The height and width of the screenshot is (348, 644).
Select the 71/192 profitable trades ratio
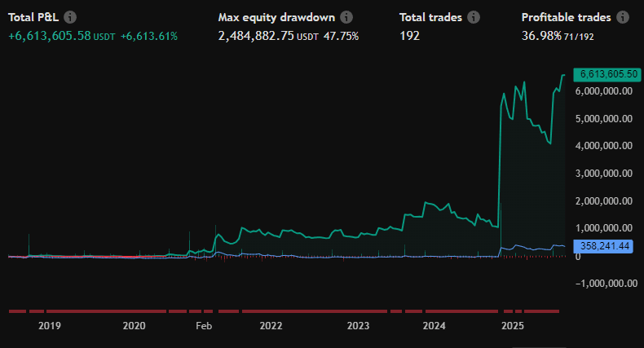pyautogui.click(x=579, y=37)
